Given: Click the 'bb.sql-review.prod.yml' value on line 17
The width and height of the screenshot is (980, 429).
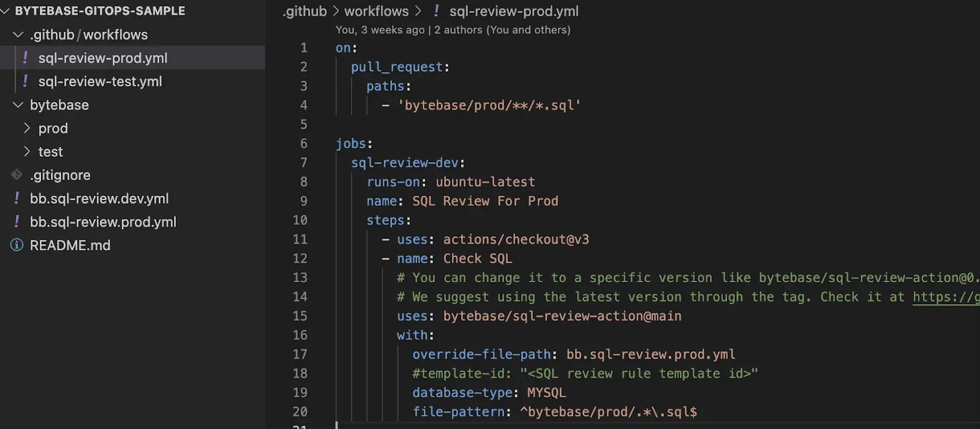Looking at the screenshot, I should coord(650,354).
